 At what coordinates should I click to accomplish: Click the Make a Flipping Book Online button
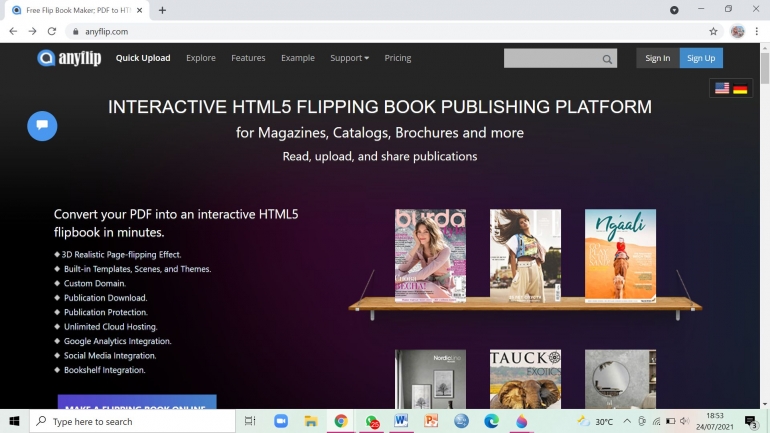pyautogui.click(x=137, y=402)
